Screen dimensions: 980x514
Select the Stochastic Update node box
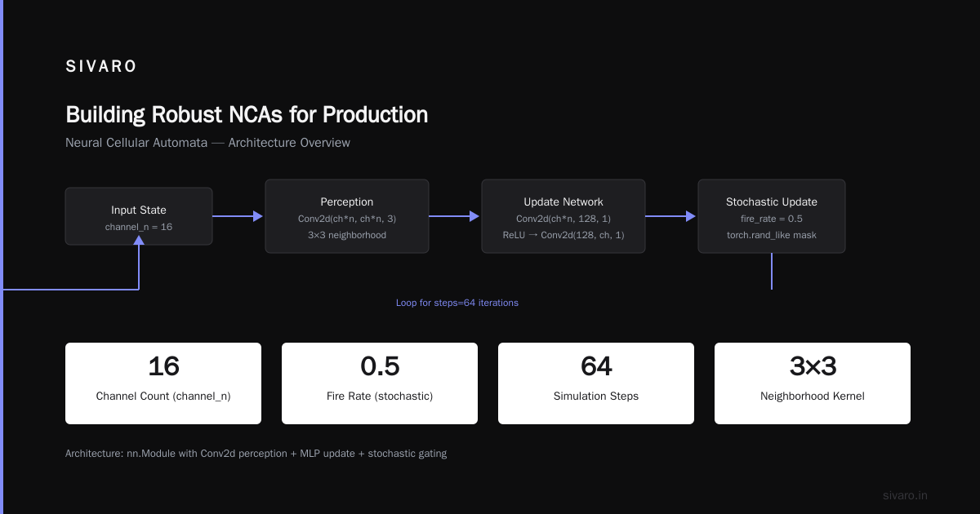tap(772, 216)
